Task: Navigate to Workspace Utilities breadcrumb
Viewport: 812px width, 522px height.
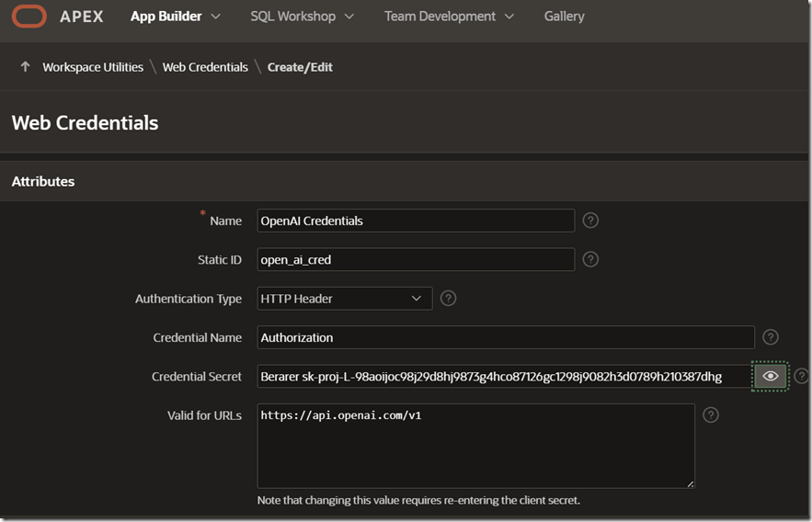Action: pyautogui.click(x=93, y=67)
